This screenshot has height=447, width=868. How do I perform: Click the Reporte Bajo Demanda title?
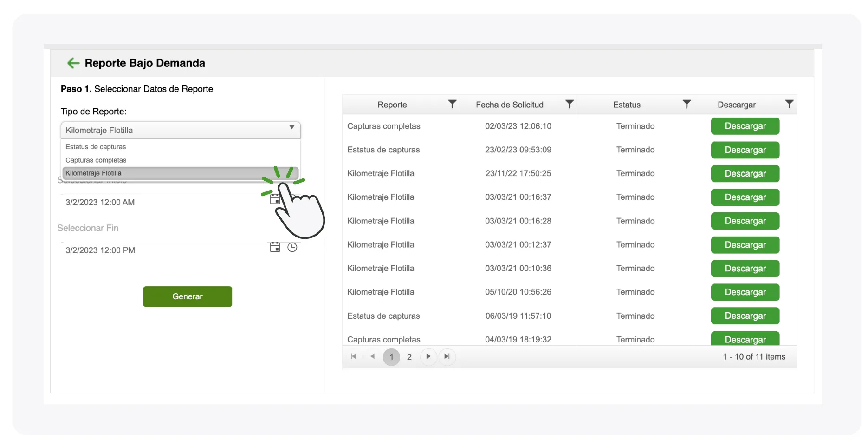click(145, 63)
